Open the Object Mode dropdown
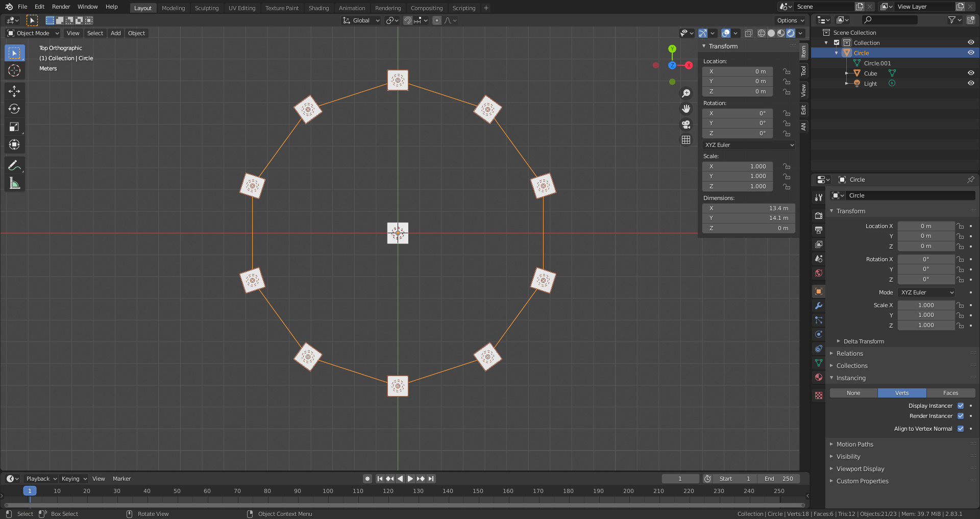This screenshot has height=519, width=980. coord(33,33)
